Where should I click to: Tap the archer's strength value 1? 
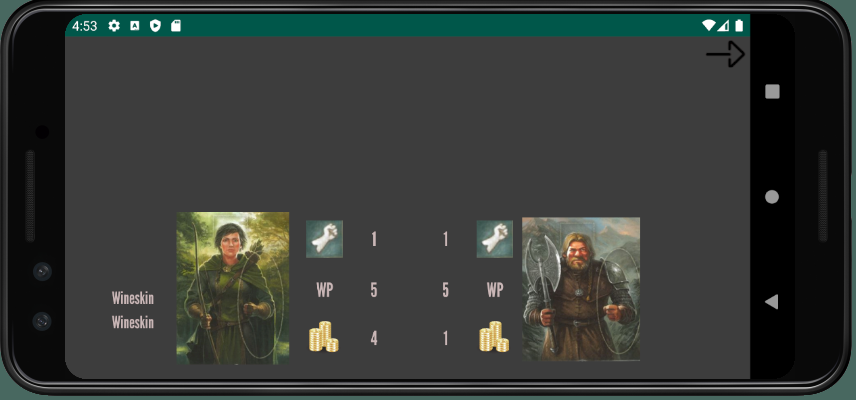(x=374, y=239)
